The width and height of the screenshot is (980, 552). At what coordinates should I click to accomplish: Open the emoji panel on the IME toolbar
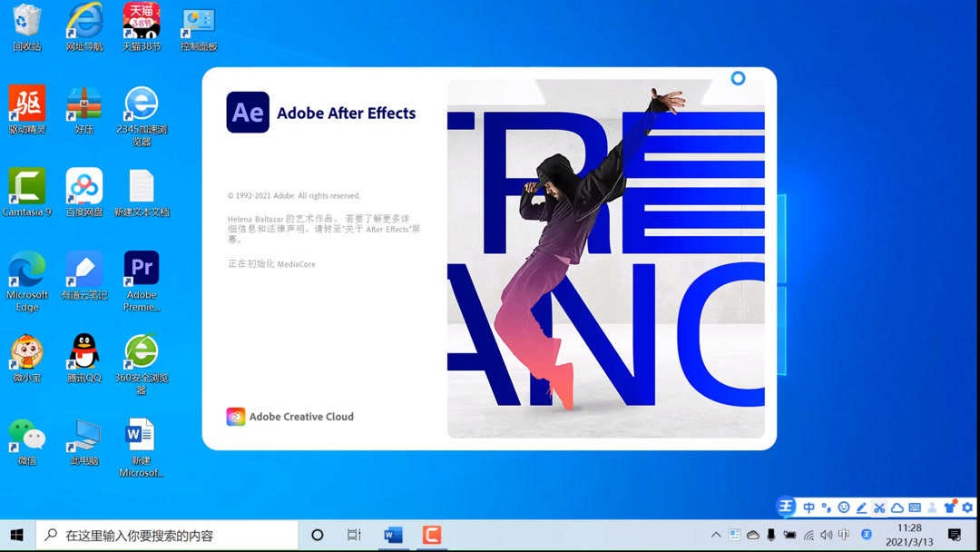(844, 508)
